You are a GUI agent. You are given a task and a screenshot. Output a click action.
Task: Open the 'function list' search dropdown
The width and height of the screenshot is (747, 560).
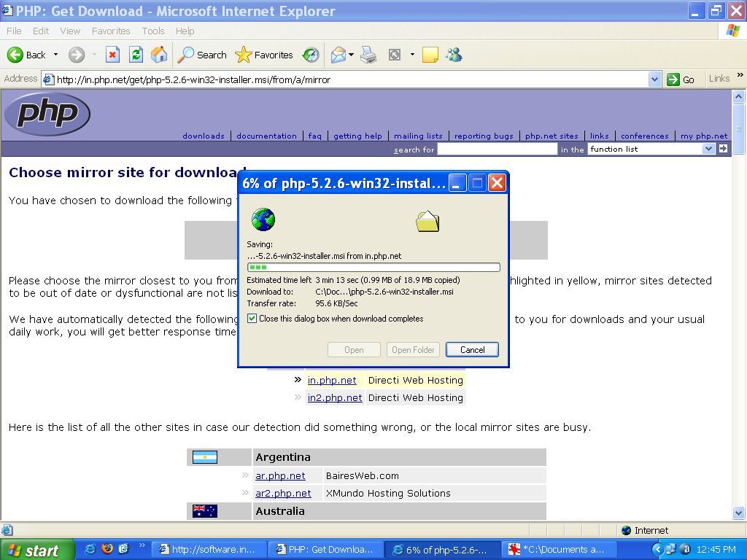tap(708, 149)
